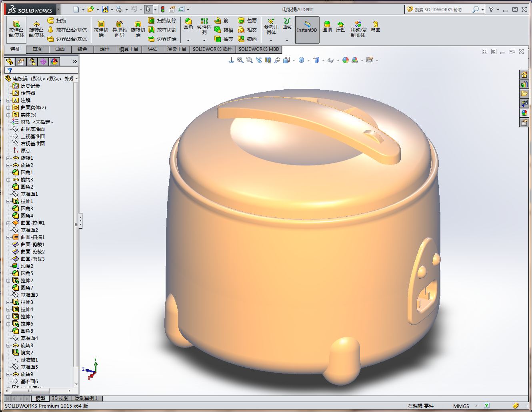
Task: Click the SOLIDWORKS help search field
Action: [440, 9]
